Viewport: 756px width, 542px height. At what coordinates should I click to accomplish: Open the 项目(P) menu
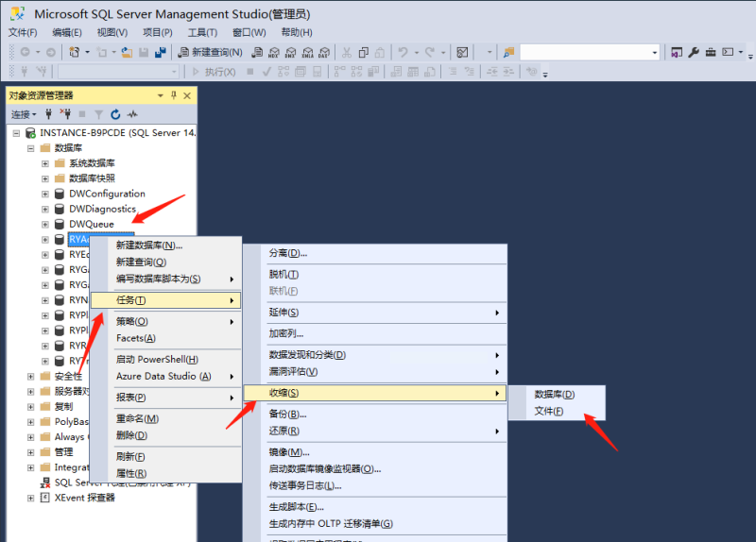click(158, 32)
